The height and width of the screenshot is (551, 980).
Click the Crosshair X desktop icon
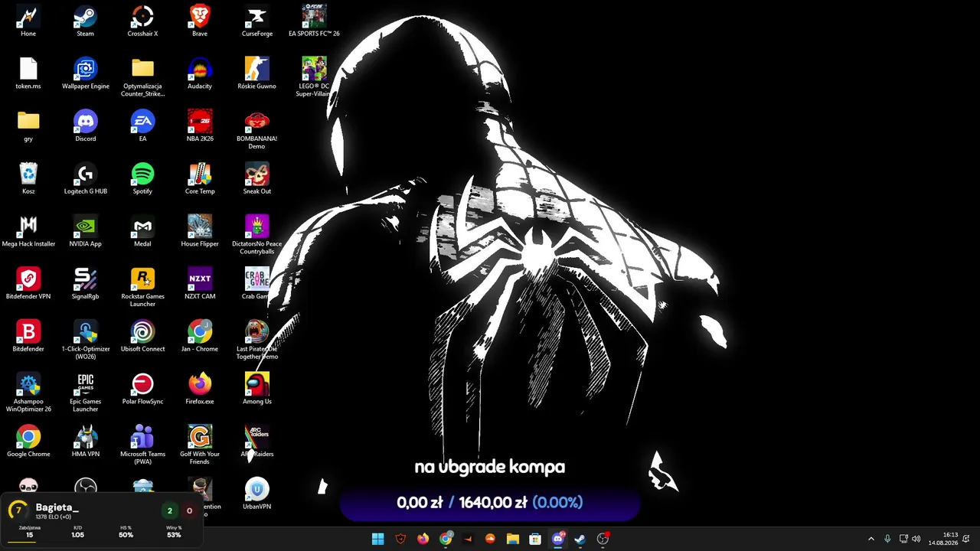[142, 21]
